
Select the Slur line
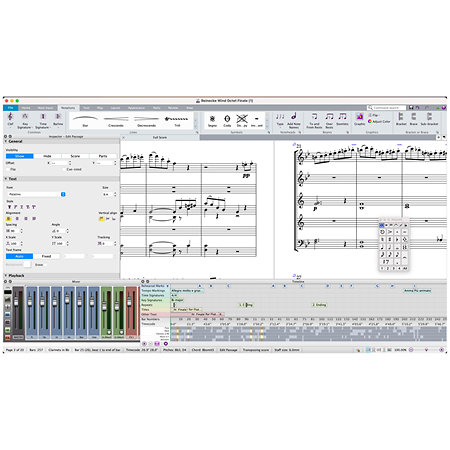click(85, 121)
